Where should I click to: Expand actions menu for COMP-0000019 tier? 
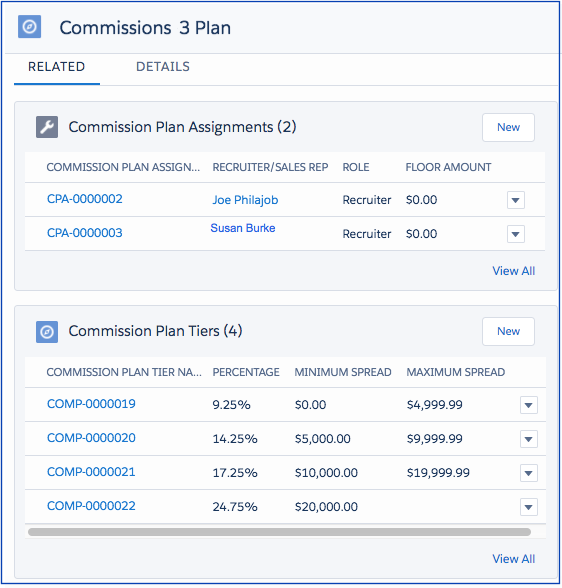[529, 405]
